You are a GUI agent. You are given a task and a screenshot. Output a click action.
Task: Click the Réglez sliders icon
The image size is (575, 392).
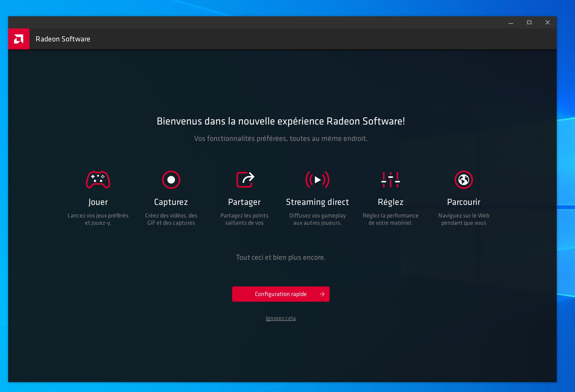point(390,180)
